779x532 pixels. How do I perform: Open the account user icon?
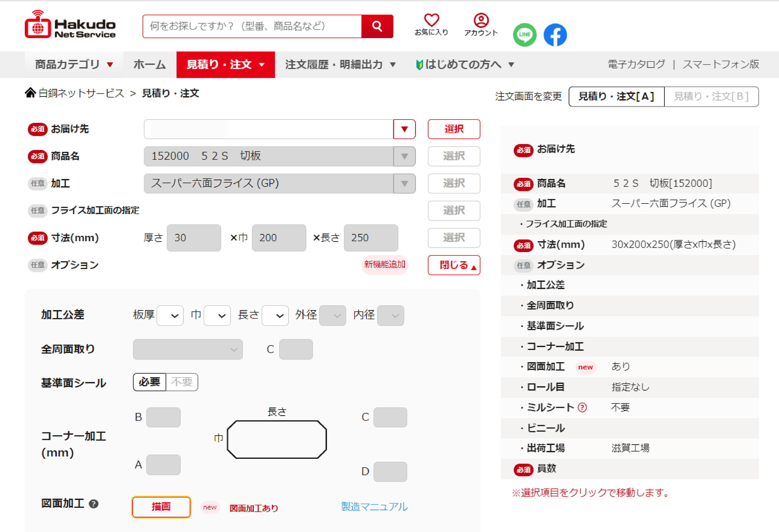point(481,21)
